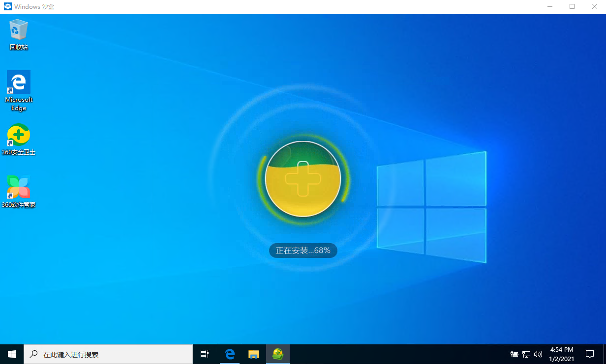Image resolution: width=606 pixels, height=364 pixels.
Task: Launch Microsoft Edge from the desktop shortcut
Action: pyautogui.click(x=19, y=90)
